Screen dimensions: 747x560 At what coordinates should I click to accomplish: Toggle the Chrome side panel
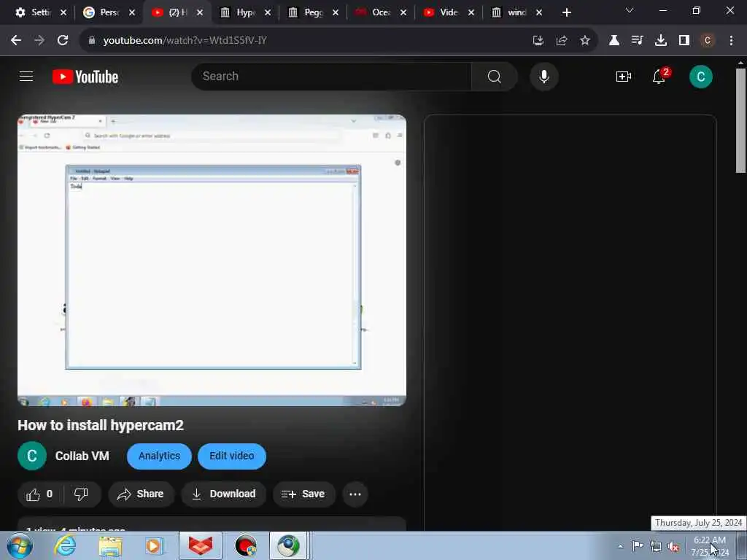(x=684, y=41)
